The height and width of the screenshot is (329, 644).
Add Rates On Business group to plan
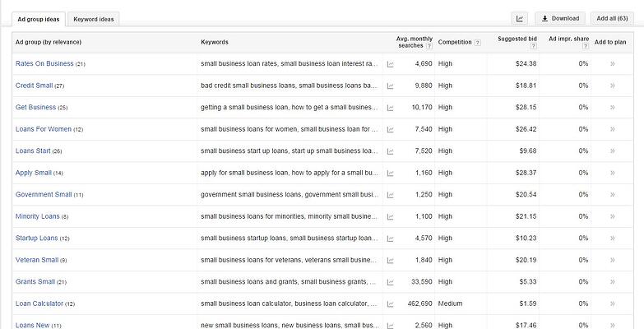[x=613, y=63]
